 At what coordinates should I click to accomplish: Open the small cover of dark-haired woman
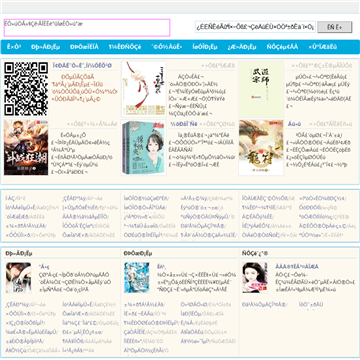coord(255,278)
